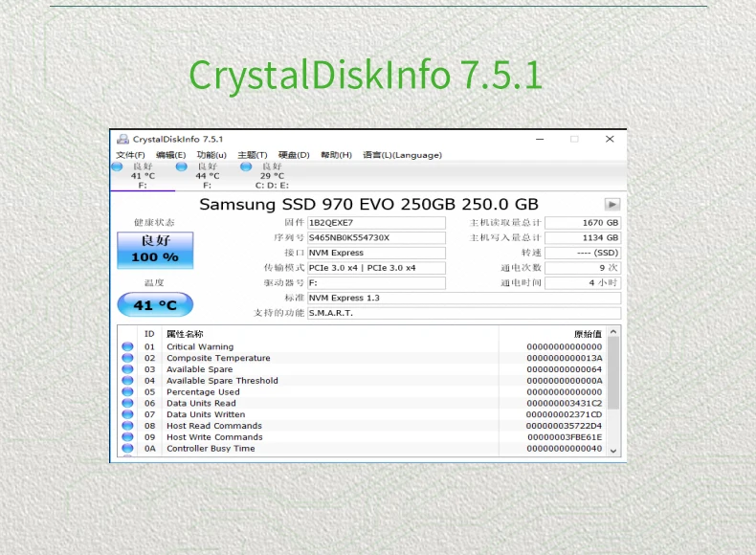Open the 硬盘(D) menu
This screenshot has width=756, height=555.
click(294, 155)
